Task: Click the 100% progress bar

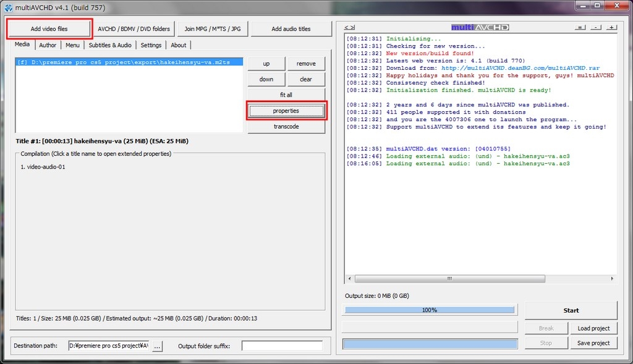Action: click(x=430, y=310)
